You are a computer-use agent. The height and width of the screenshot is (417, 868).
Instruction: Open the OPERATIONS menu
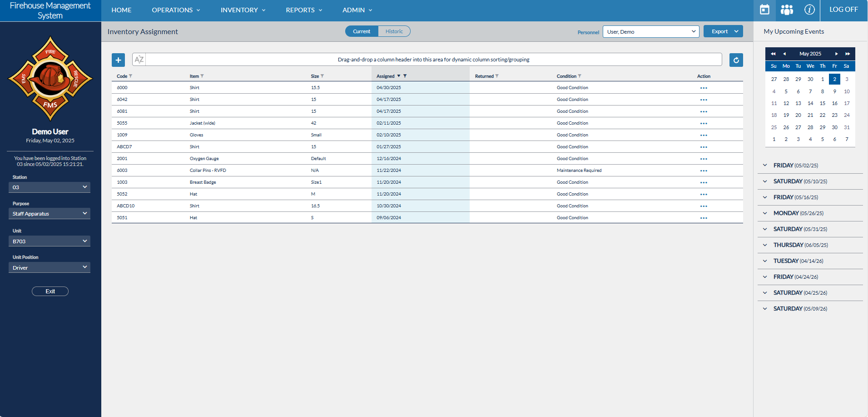click(x=176, y=10)
